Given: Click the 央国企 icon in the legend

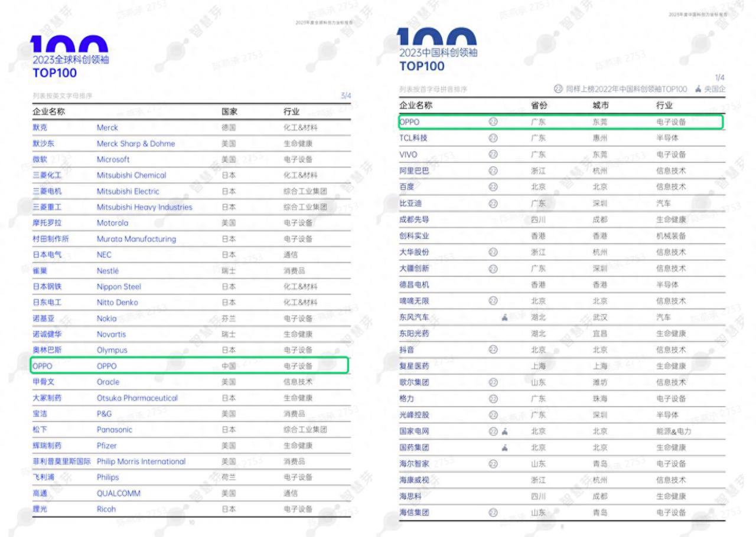Looking at the screenshot, I should click(699, 89).
